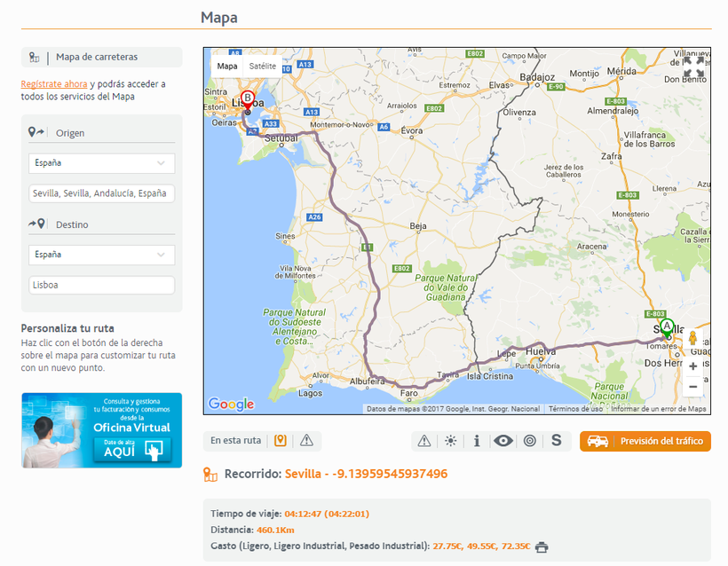Open the info 'i' icon in map toolbar
The width and height of the screenshot is (728, 566).
tap(477, 440)
